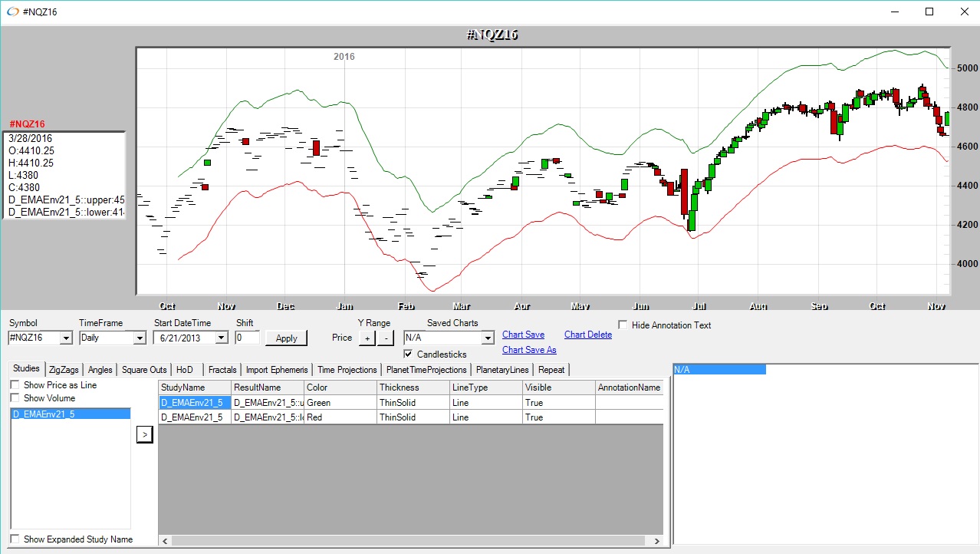Viewport: 980px width, 554px height.
Task: Open the Start DateTime date picker
Action: coord(221,338)
